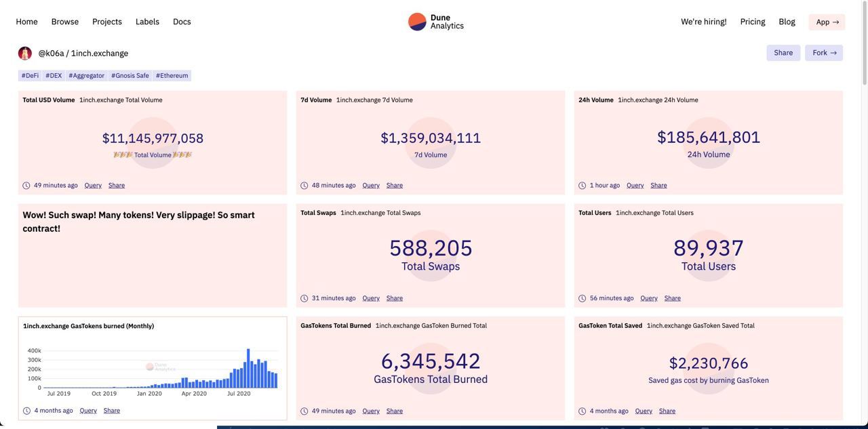The width and height of the screenshot is (868, 429).
Task: Select the #DeFi tag
Action: tap(30, 76)
